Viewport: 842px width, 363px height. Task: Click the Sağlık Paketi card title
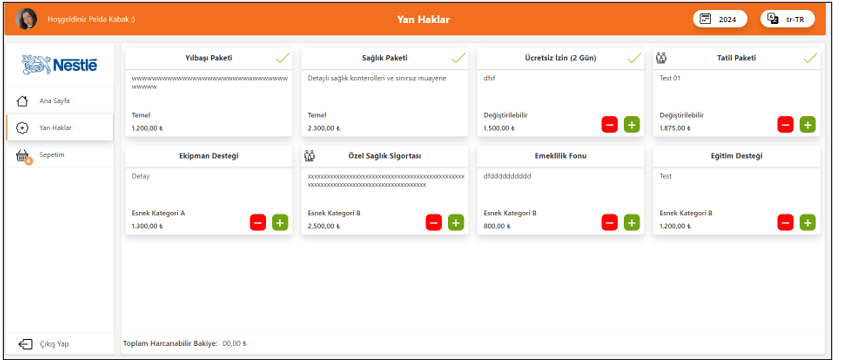(384, 58)
